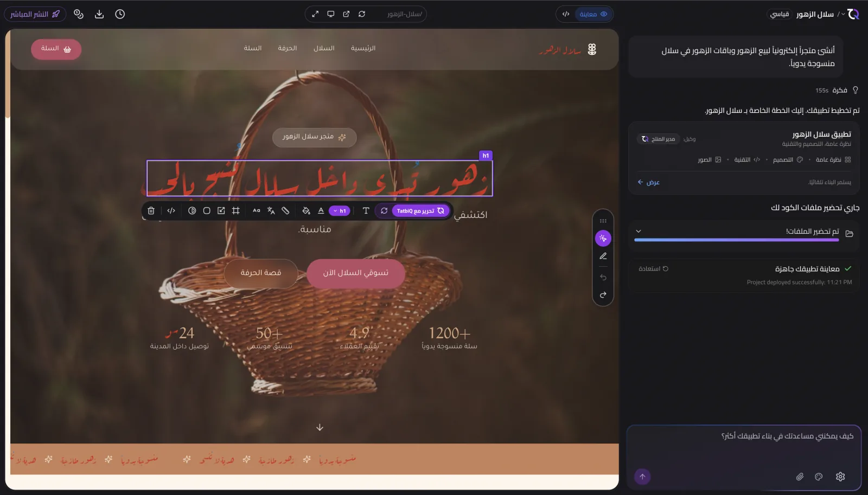This screenshot has width=868, height=495.
Task: Select the pencil edit tool in the side toolbar
Action: (603, 256)
